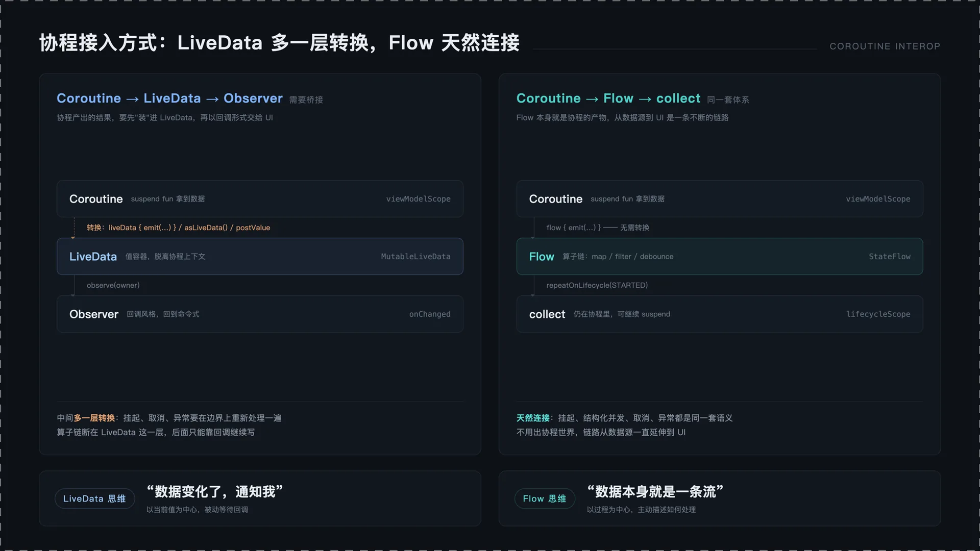Click the orange 转换 liveData emit line
Image resolution: width=980 pixels, height=551 pixels.
pos(178,228)
